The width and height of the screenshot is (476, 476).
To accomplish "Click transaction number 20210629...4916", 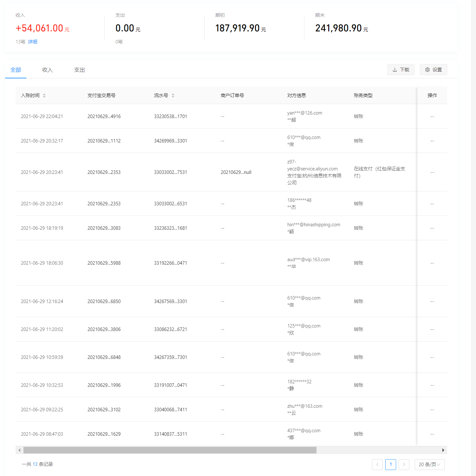I will point(104,116).
